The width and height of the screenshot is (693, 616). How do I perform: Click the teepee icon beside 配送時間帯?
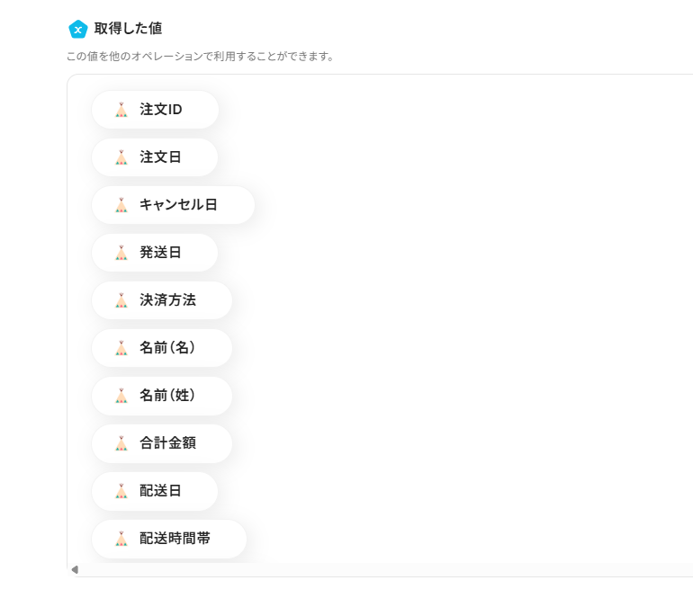click(x=121, y=539)
